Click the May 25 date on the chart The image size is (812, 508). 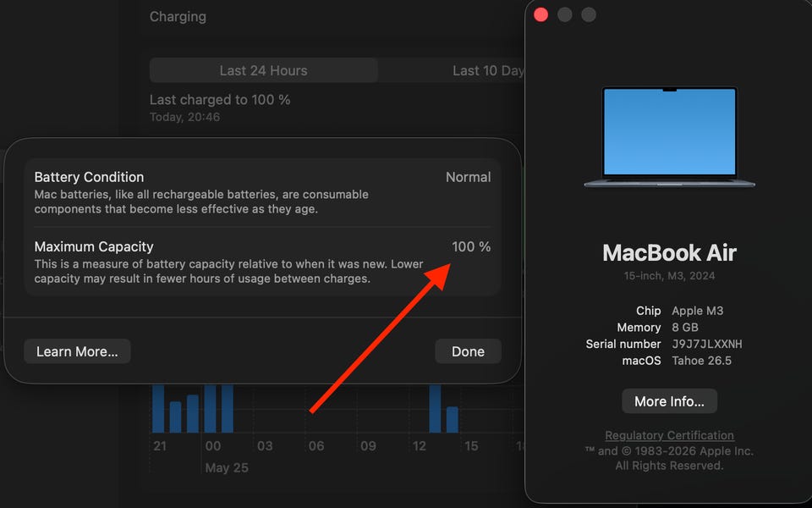227,467
